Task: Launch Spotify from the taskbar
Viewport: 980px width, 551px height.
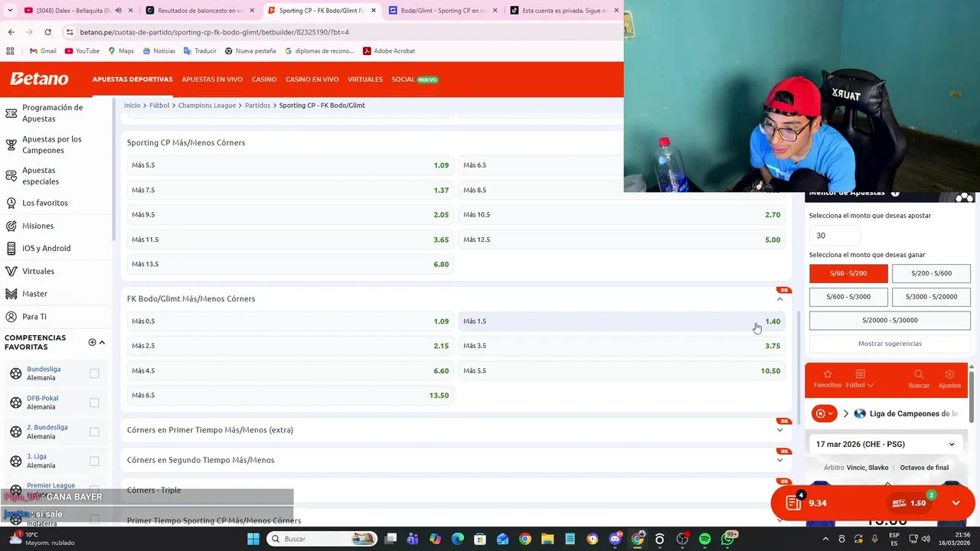Action: point(704,539)
